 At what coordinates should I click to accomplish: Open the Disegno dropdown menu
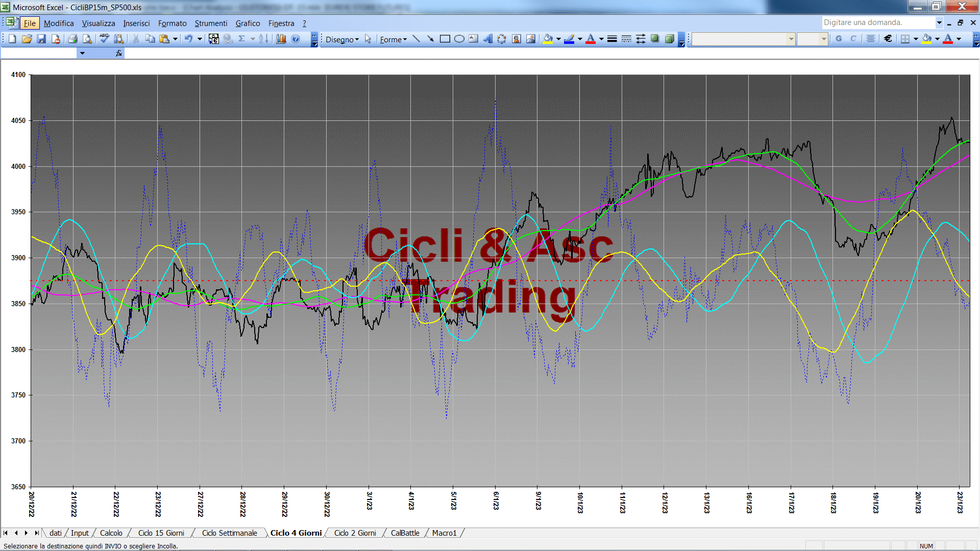pos(342,39)
